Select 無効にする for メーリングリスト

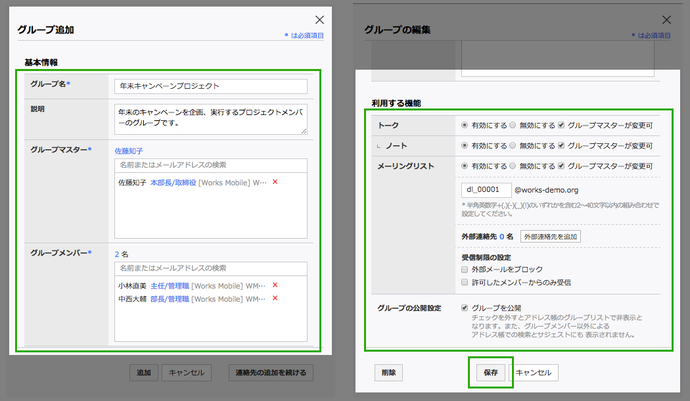click(513, 166)
